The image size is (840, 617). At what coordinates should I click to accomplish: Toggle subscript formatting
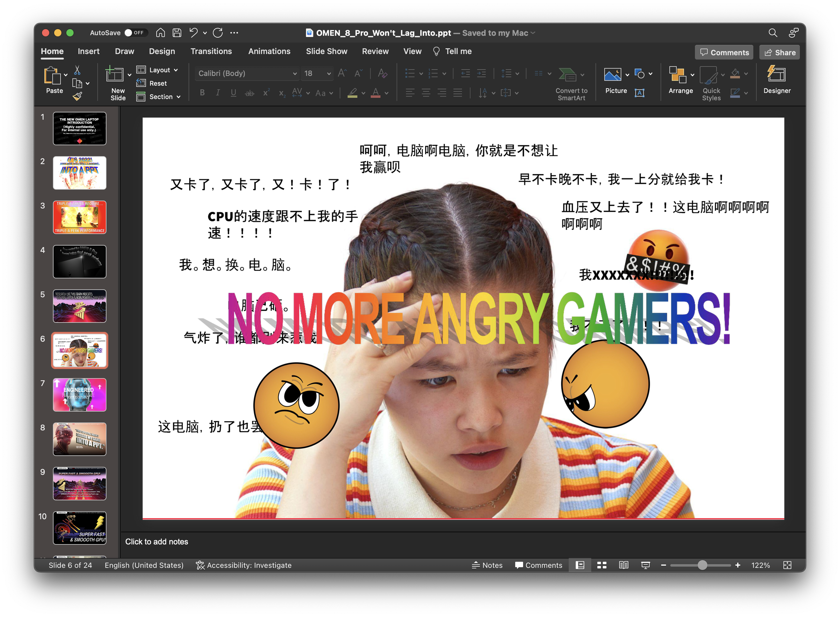click(282, 93)
